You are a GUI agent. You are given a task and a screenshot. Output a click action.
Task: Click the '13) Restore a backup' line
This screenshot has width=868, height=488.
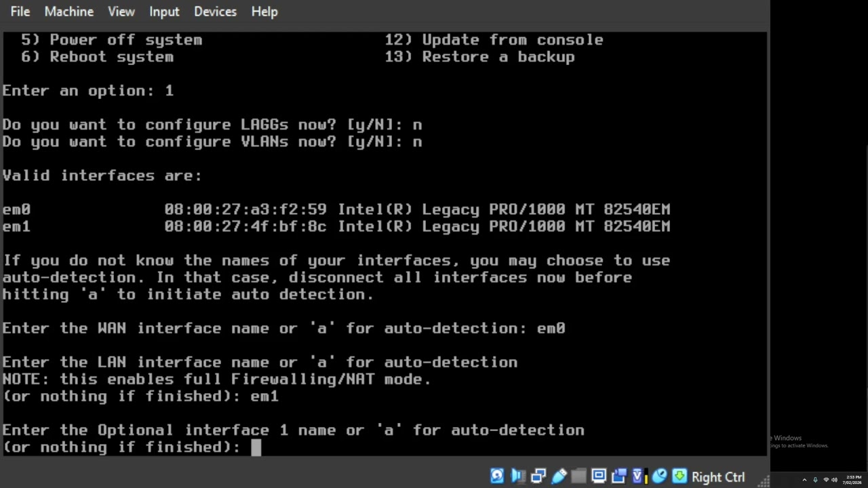tap(479, 57)
